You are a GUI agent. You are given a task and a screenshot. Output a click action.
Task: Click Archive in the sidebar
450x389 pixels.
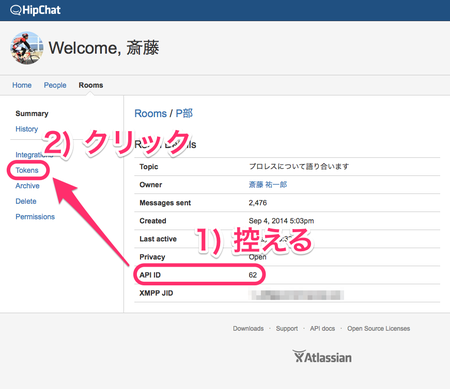pos(27,186)
